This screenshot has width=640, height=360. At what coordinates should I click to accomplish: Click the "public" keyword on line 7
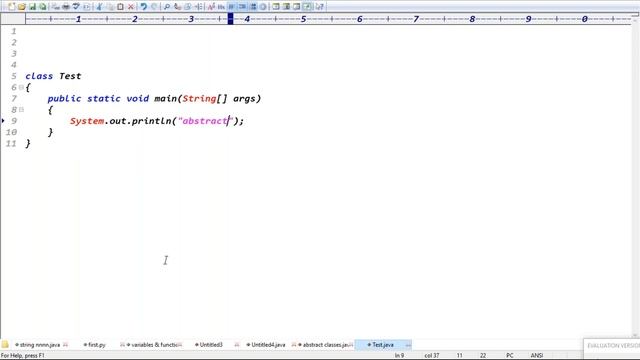pyautogui.click(x=64, y=98)
